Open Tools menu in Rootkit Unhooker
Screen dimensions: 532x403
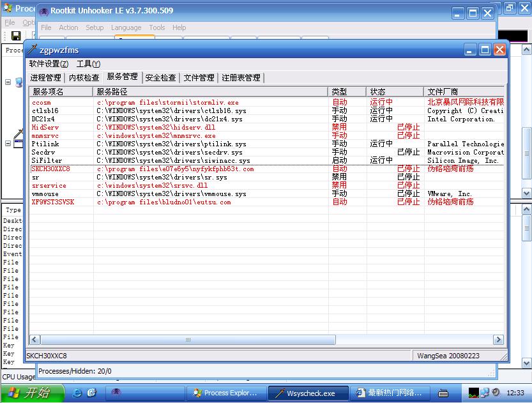[157, 27]
